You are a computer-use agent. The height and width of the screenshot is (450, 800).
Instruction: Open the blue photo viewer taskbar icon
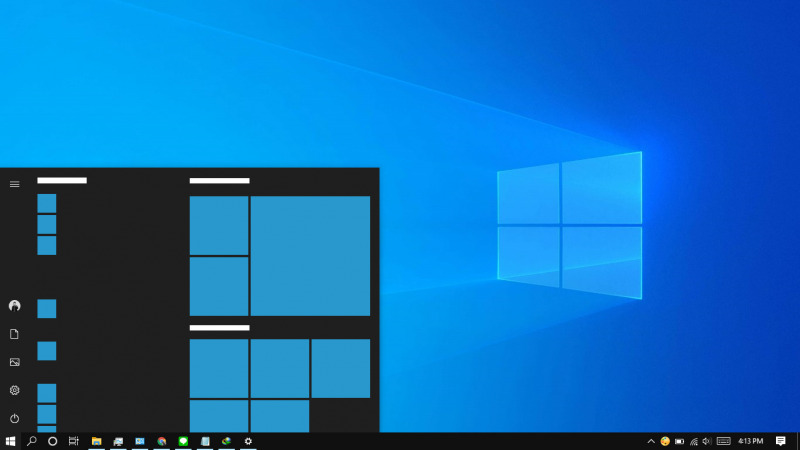click(140, 441)
